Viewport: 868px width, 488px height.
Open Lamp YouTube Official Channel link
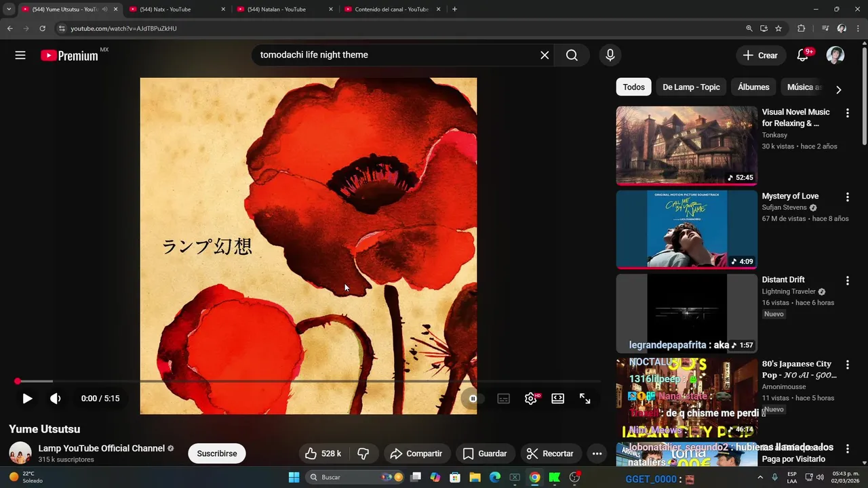tap(102, 448)
